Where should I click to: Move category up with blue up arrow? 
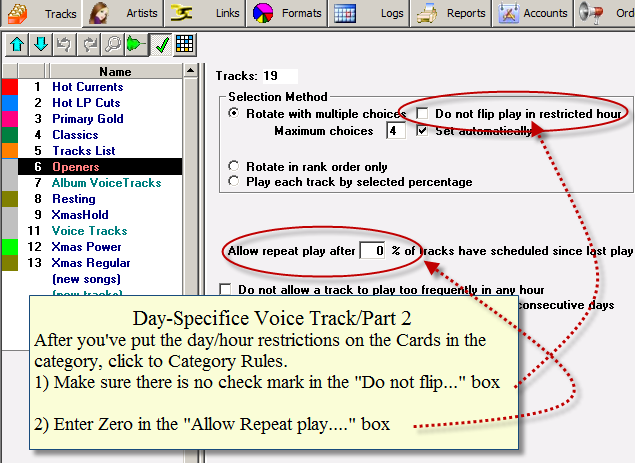click(x=17, y=44)
